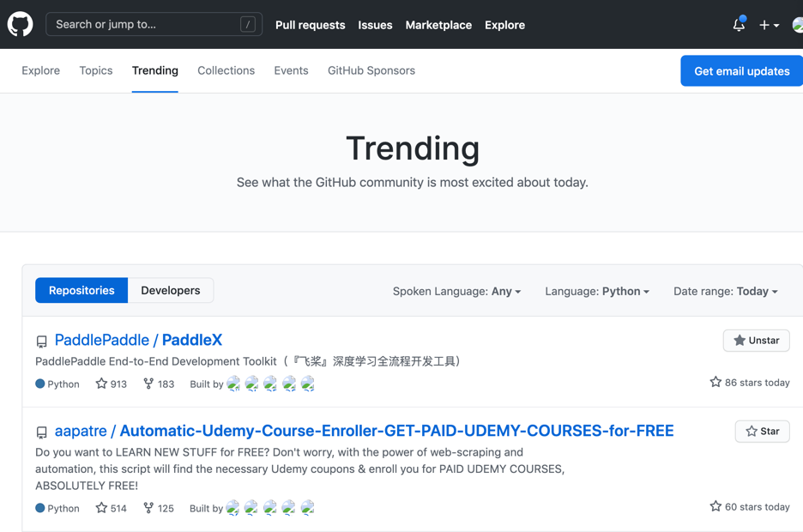This screenshot has width=803, height=532.
Task: Expand the plus create-new menu
Action: tap(770, 25)
